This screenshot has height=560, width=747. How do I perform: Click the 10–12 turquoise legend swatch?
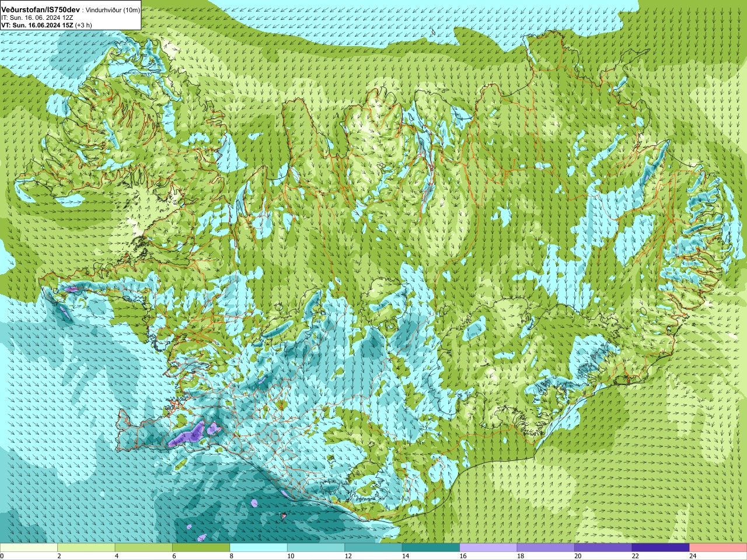[x=316, y=548]
